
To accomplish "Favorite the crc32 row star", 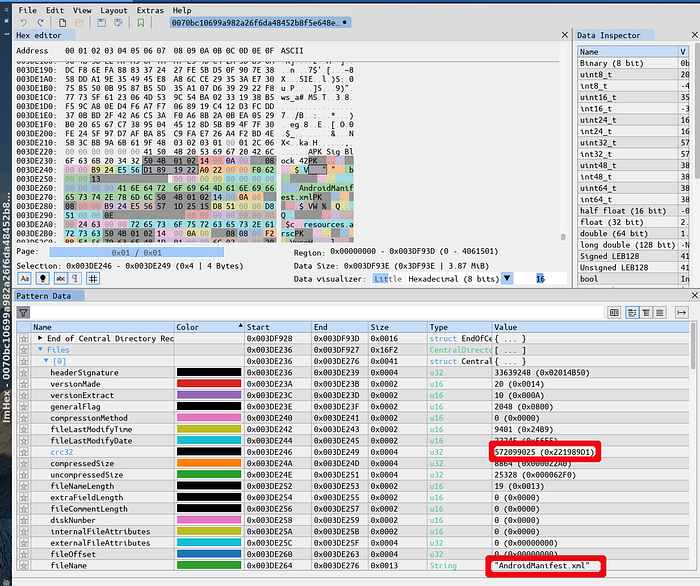I will coord(24,452).
